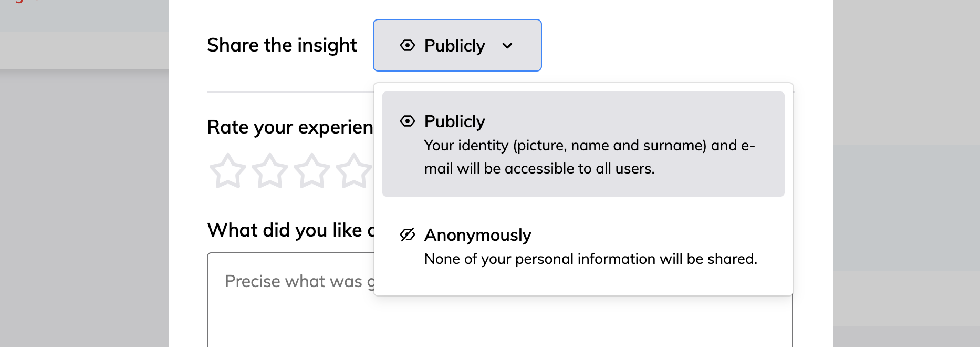Open the Share the insight dropdown
Image resolution: width=980 pixels, height=347 pixels.
click(x=457, y=45)
